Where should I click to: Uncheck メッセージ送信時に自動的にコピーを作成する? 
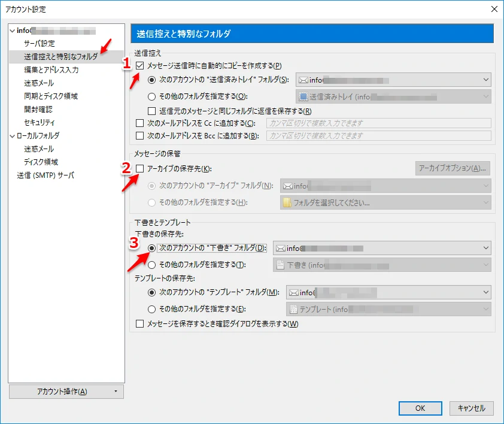pyautogui.click(x=140, y=65)
